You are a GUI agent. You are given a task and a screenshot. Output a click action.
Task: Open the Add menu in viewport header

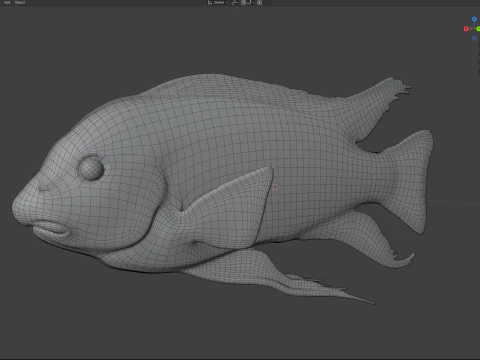click(x=7, y=2)
